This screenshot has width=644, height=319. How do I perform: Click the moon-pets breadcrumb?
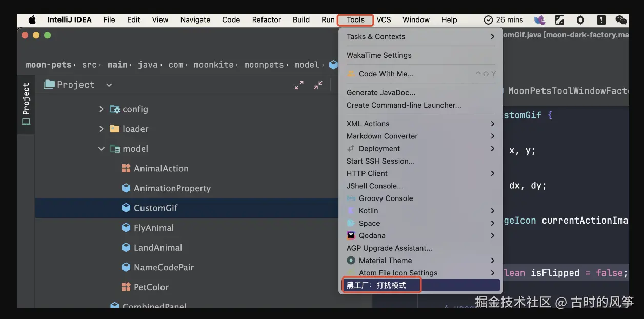click(49, 65)
